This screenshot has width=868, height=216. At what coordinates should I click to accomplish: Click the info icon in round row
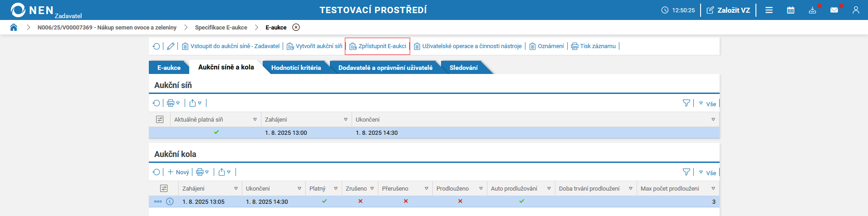click(x=170, y=201)
